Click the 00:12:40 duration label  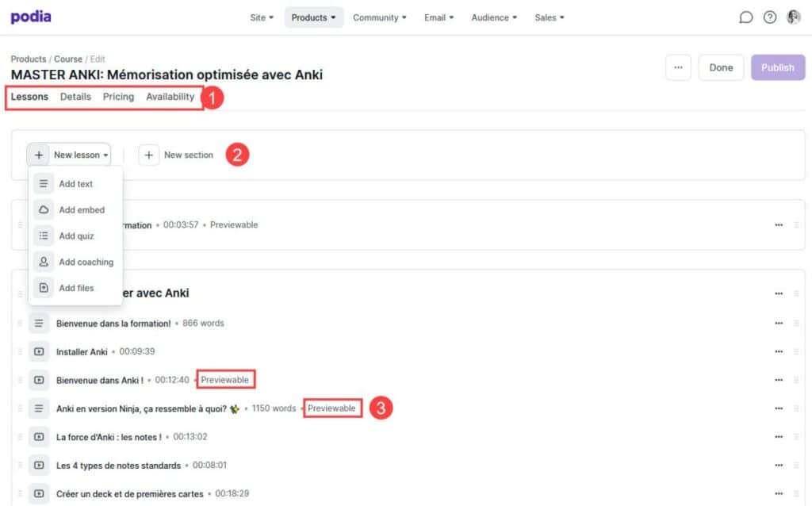tap(172, 380)
